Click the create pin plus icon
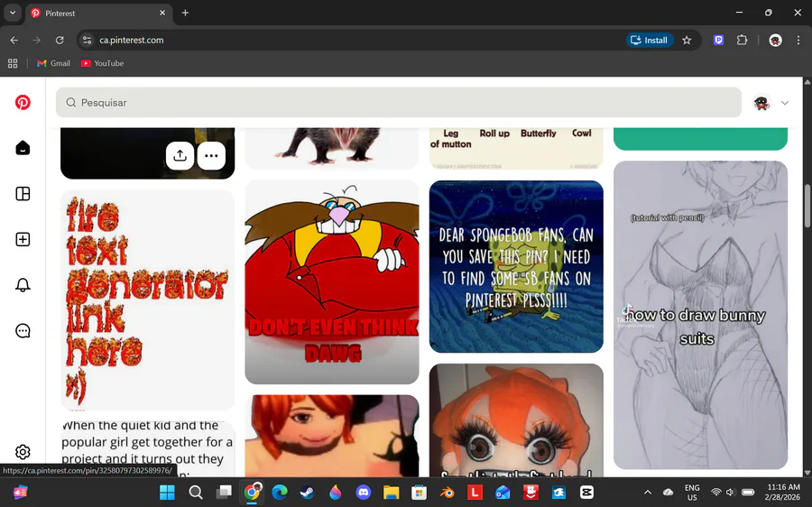The width and height of the screenshot is (812, 507). [23, 239]
